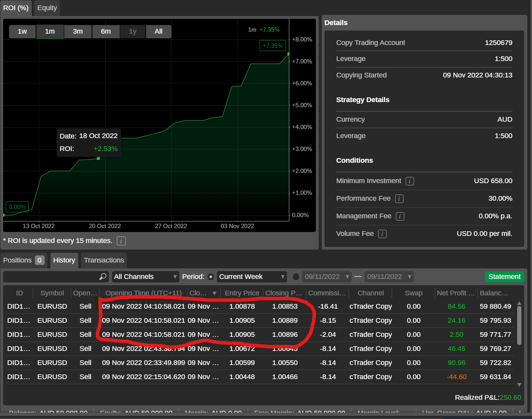Screen dimensions: 532x419
Task: Click the history scrollbar up arrow
Action: click(x=519, y=303)
